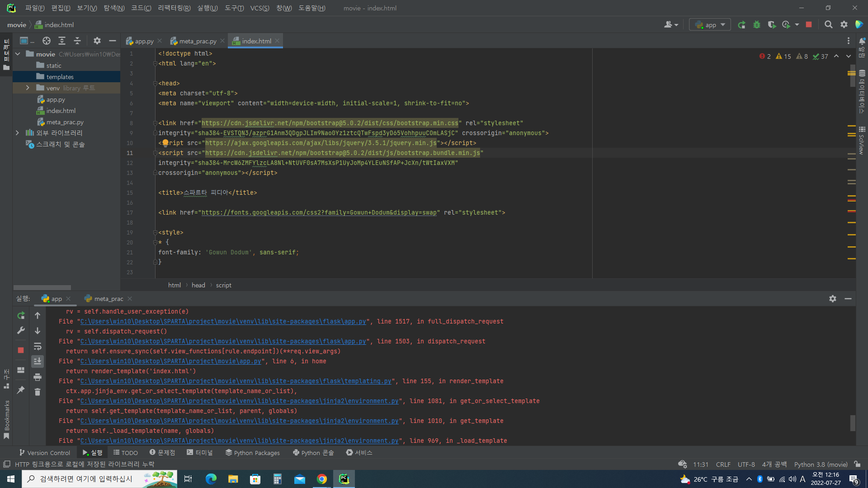Select opened file in project tree
This screenshot has width=868, height=488.
(47, 41)
